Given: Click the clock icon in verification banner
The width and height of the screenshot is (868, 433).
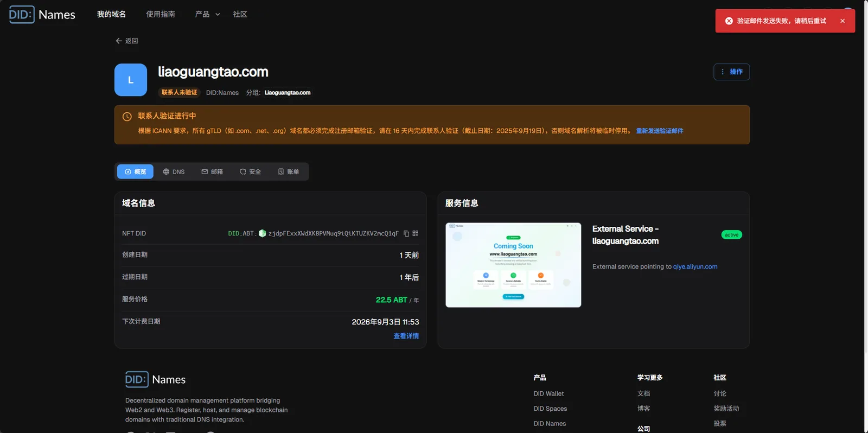Looking at the screenshot, I should (x=127, y=117).
